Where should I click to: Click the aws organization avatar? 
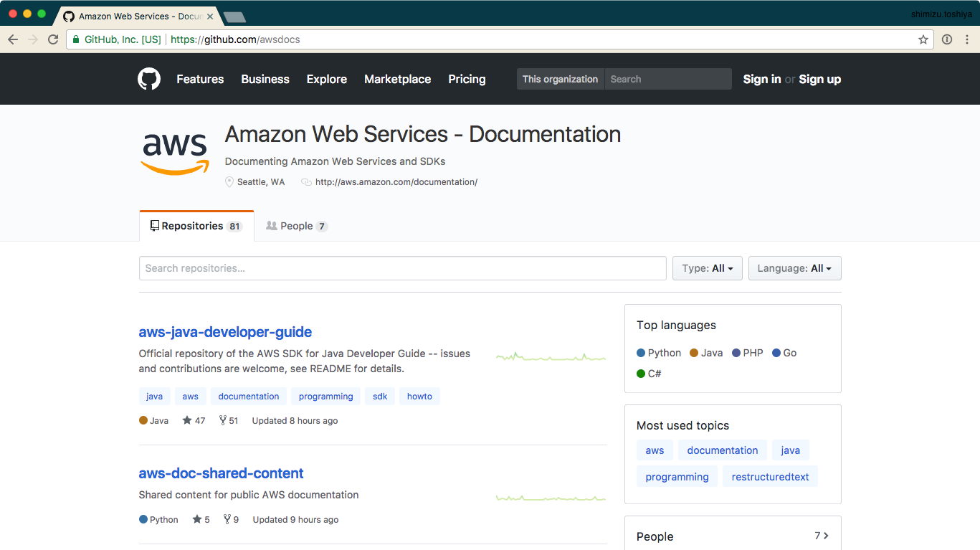click(x=174, y=152)
